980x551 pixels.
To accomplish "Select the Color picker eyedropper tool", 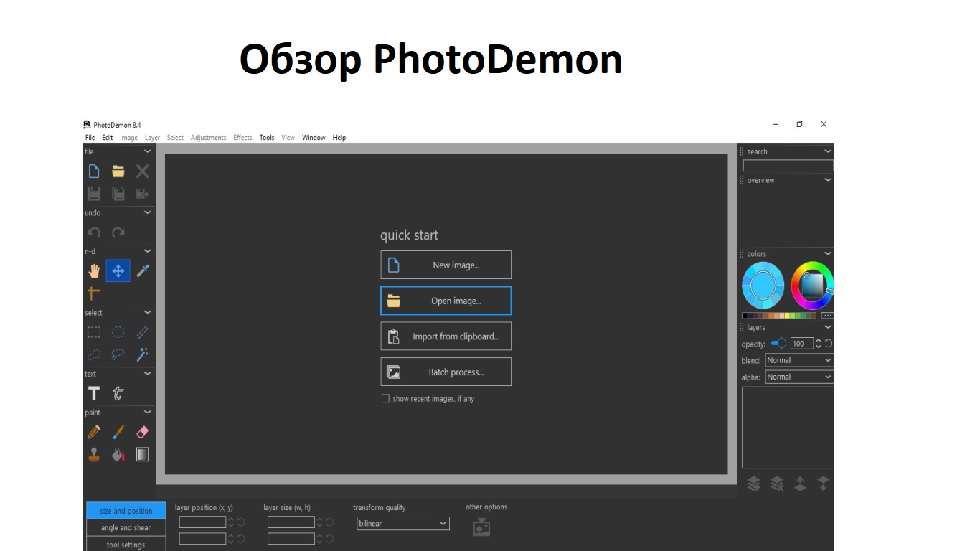I will click(143, 271).
